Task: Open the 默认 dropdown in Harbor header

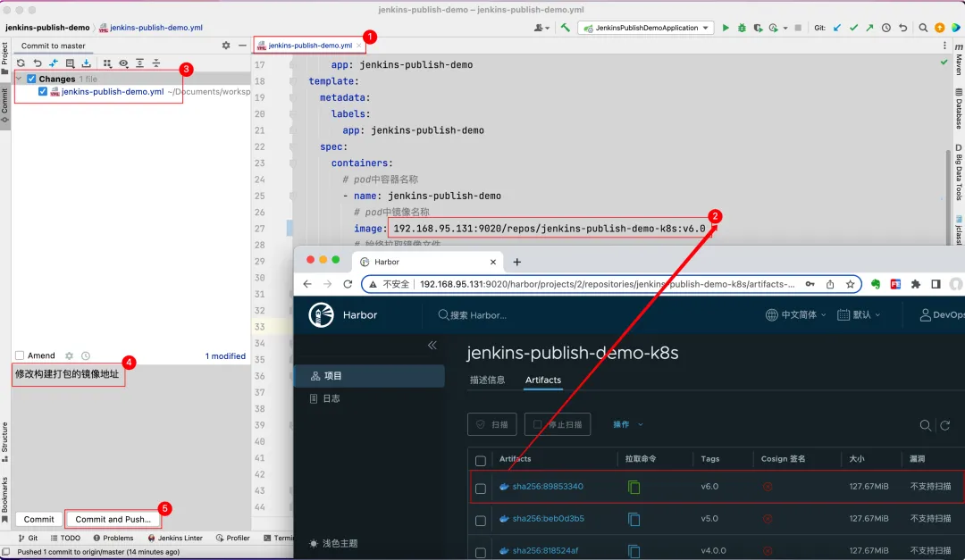Action: coord(859,315)
